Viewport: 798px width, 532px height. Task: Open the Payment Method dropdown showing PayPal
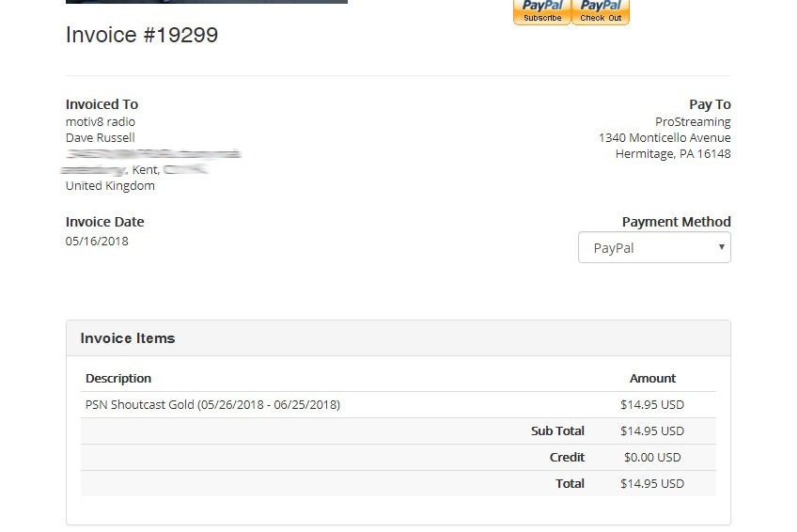[x=654, y=247]
